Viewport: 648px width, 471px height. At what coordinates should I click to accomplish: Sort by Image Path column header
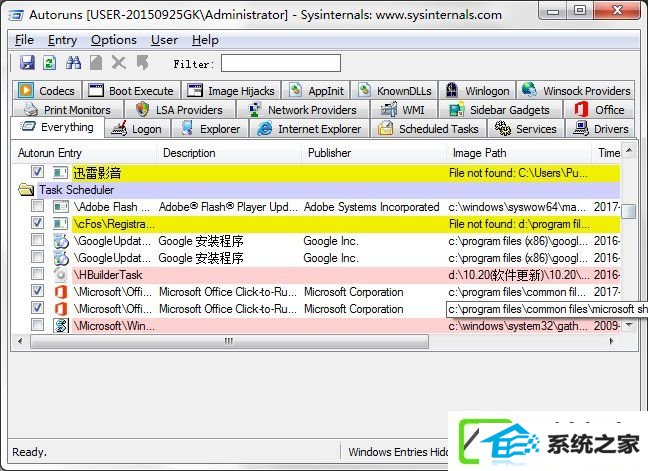pos(519,153)
